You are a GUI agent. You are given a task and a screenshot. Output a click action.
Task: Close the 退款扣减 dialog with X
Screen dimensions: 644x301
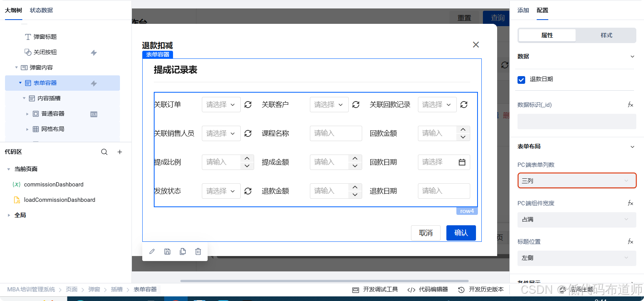(476, 45)
